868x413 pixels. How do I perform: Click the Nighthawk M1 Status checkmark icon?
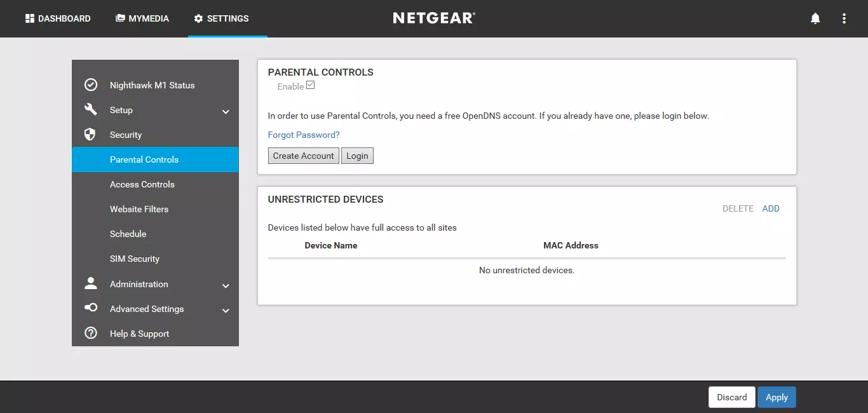pyautogui.click(x=91, y=85)
